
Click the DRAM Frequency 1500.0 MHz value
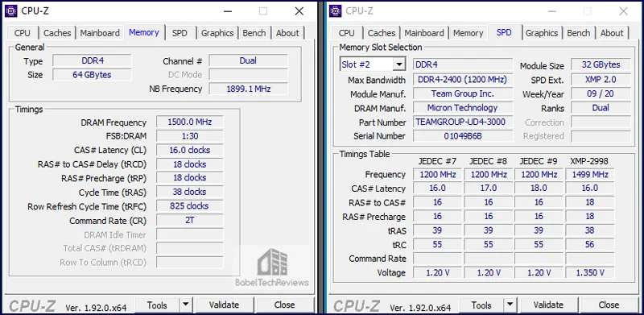click(x=190, y=122)
